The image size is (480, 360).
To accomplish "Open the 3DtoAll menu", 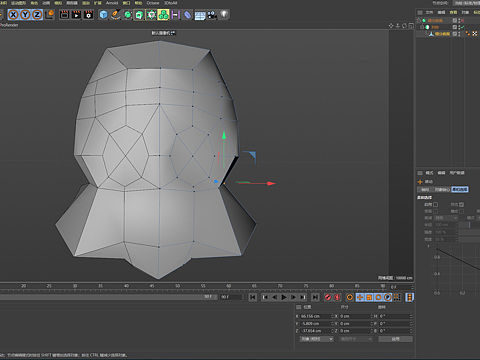I will click(x=170, y=3).
